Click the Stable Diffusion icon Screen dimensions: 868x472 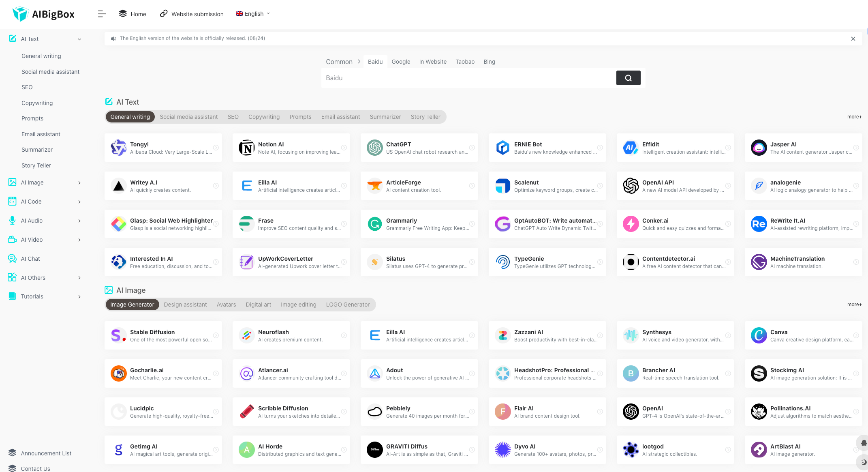(118, 335)
